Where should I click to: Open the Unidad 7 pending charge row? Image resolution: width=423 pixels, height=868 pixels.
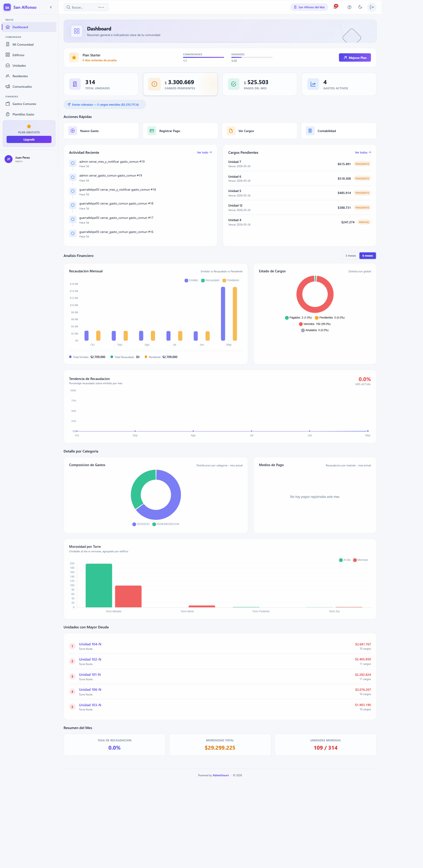[x=299, y=164]
